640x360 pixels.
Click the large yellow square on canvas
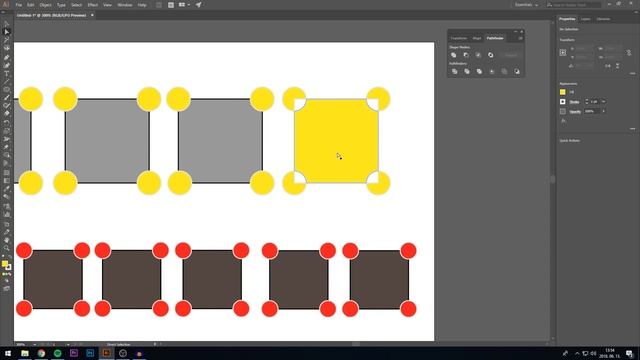point(336,141)
